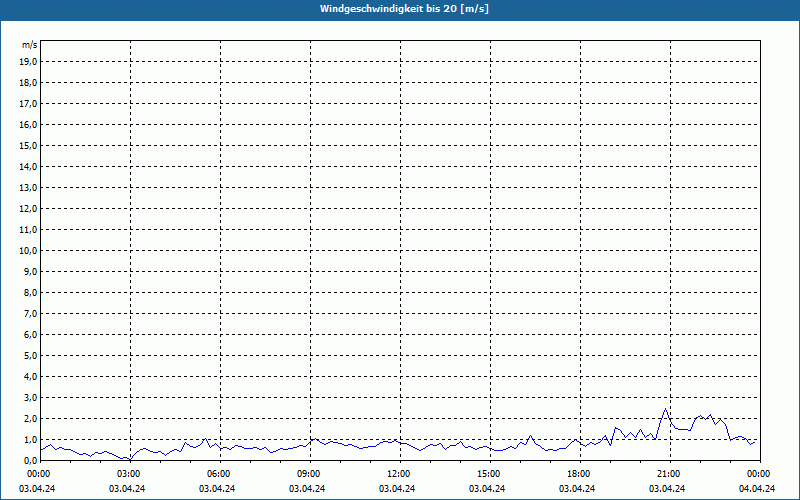Select the 8,0 y-axis label

[32, 292]
